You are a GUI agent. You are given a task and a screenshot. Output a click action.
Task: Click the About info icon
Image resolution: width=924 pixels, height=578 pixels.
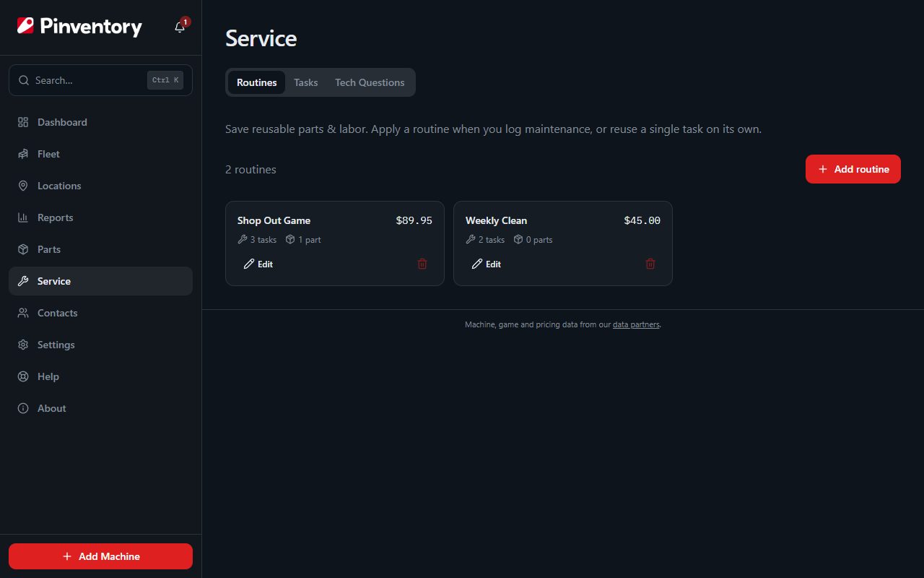click(23, 408)
